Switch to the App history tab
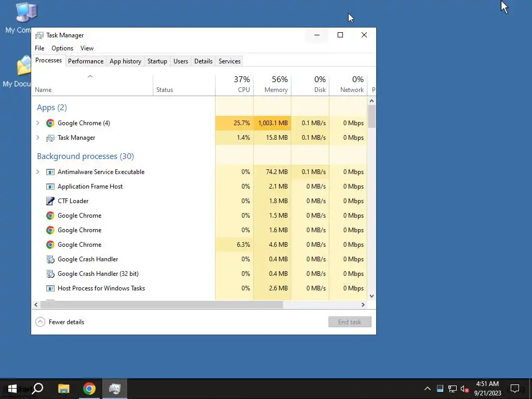Viewport: 532px width, 399px height. [x=125, y=61]
